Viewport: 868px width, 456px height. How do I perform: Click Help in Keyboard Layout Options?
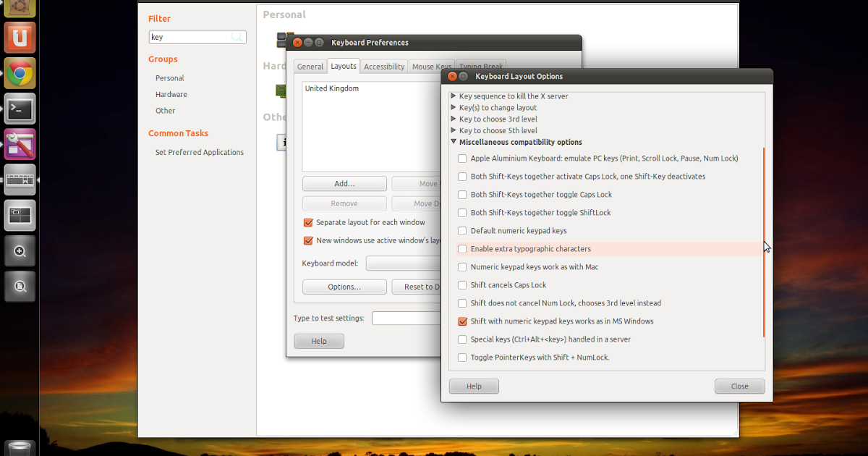[x=474, y=387]
